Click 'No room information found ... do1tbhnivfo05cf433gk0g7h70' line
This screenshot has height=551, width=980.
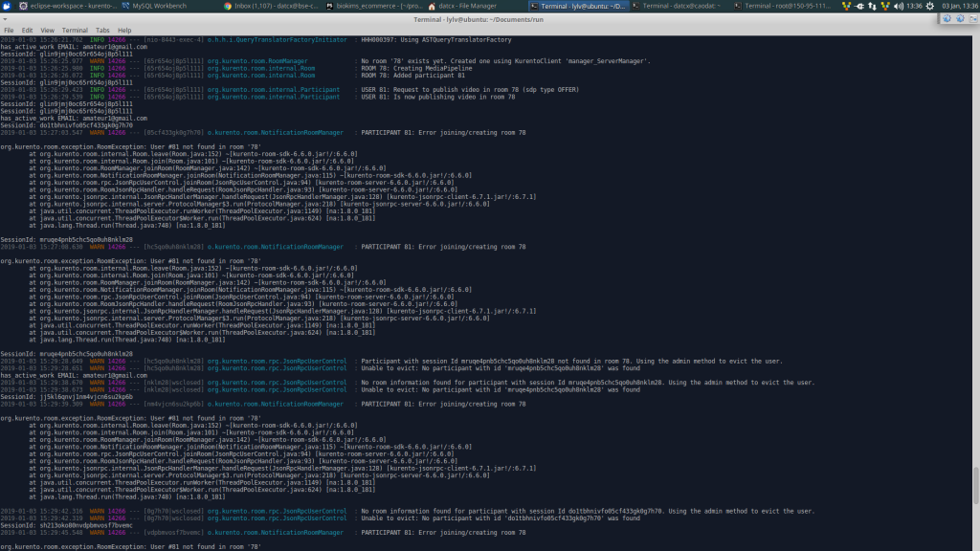coord(588,511)
